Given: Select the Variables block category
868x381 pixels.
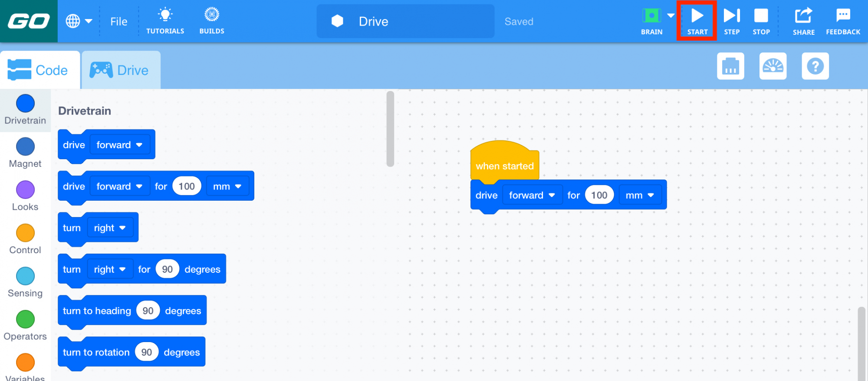Looking at the screenshot, I should pyautogui.click(x=25, y=367).
